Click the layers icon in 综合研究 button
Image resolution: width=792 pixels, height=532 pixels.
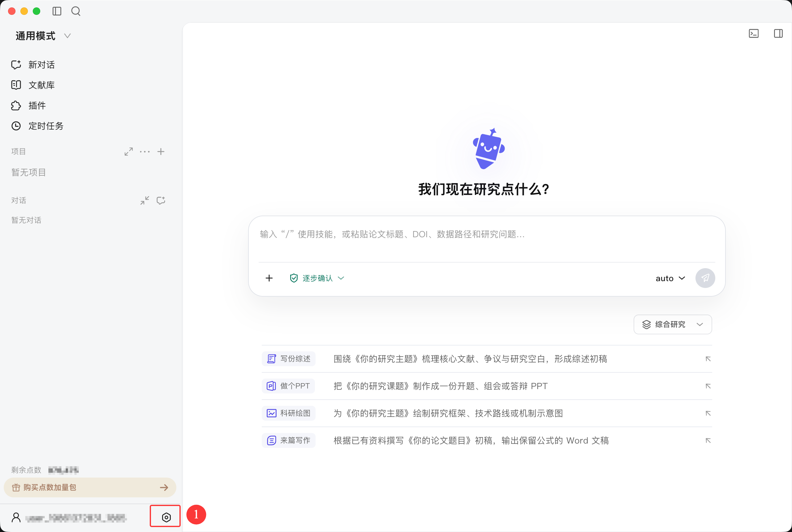pos(646,324)
